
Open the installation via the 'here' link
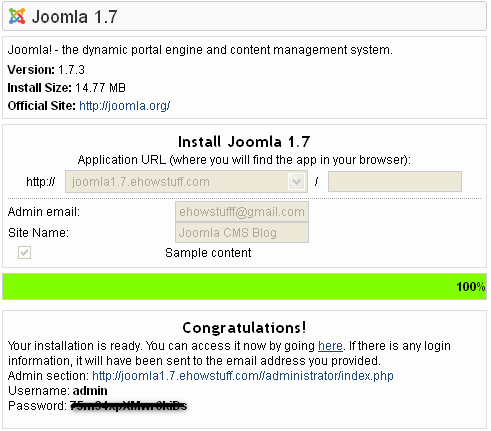coord(330,346)
